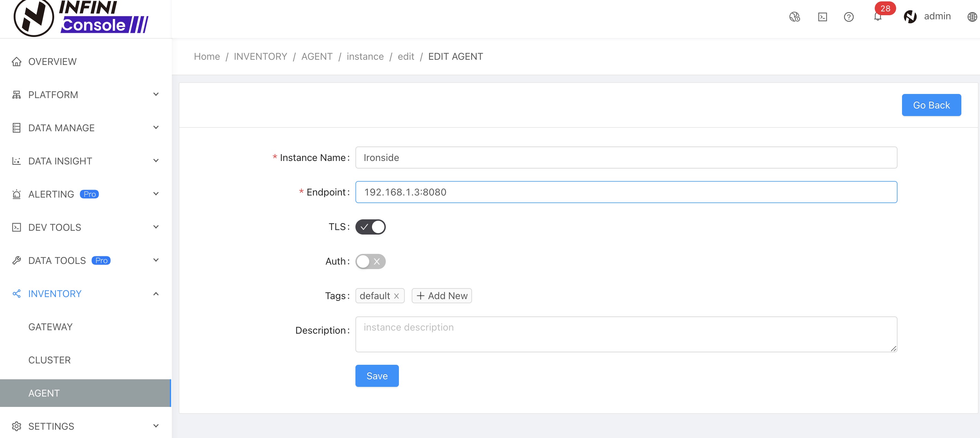Open notifications bell with 28 badge
980x438 pixels.
(878, 16)
